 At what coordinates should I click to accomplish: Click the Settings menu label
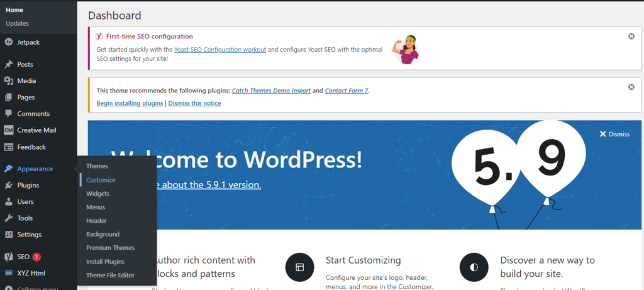[x=29, y=235]
